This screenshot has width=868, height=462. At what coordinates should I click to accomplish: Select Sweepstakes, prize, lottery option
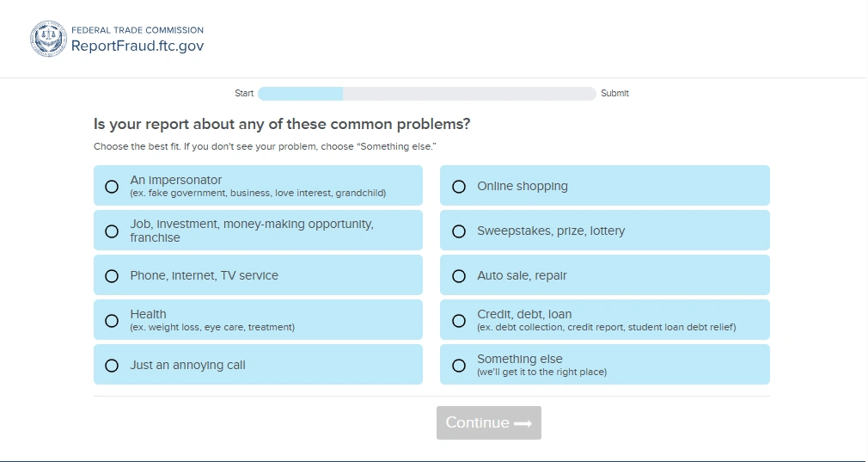(x=459, y=231)
